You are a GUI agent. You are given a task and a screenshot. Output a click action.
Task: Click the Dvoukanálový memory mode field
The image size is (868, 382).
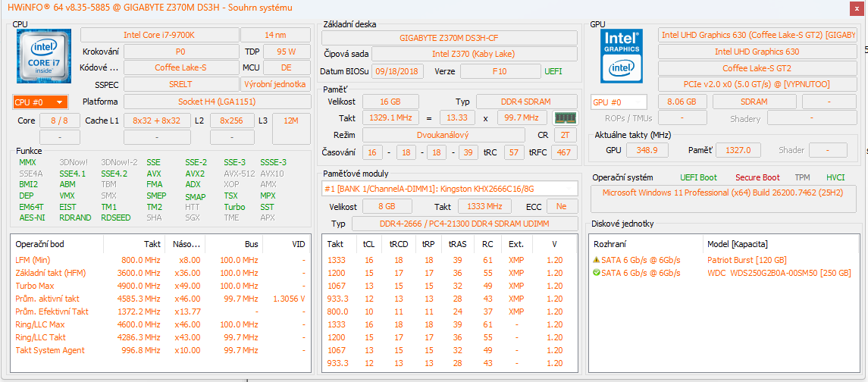tap(443, 134)
